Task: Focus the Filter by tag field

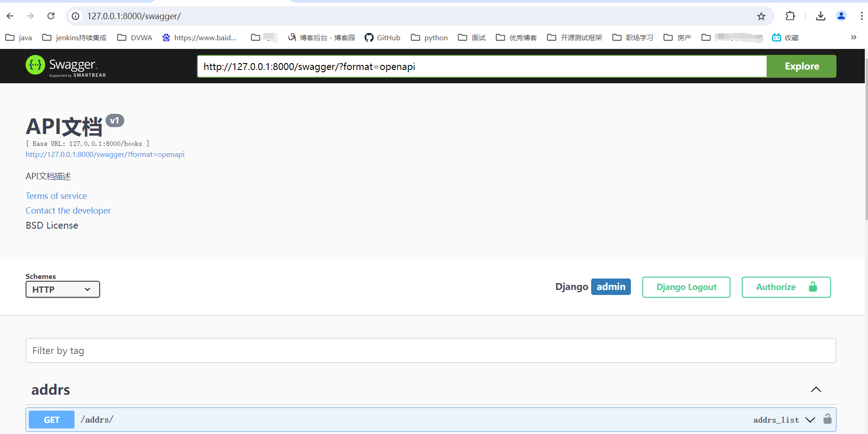Action: 431,351
